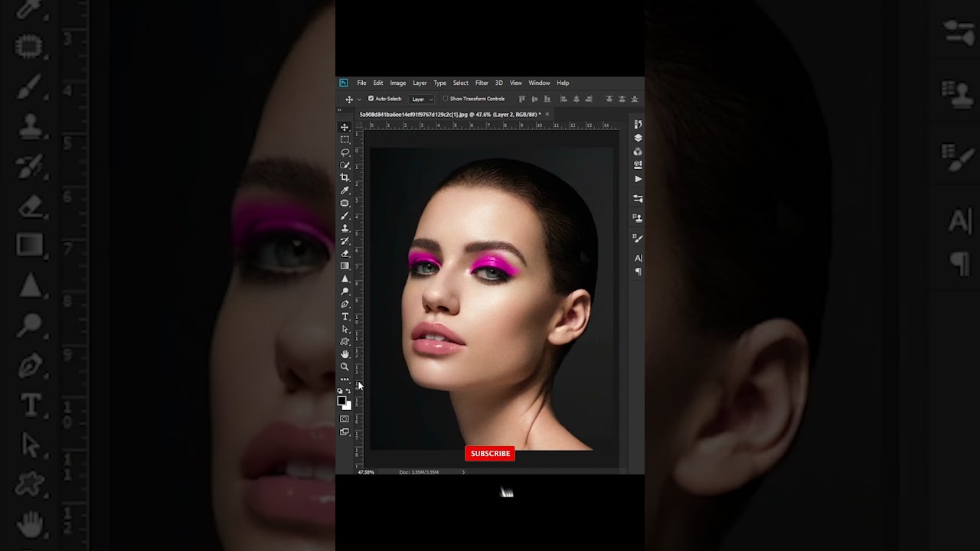Set the white background color swatch

tap(348, 406)
